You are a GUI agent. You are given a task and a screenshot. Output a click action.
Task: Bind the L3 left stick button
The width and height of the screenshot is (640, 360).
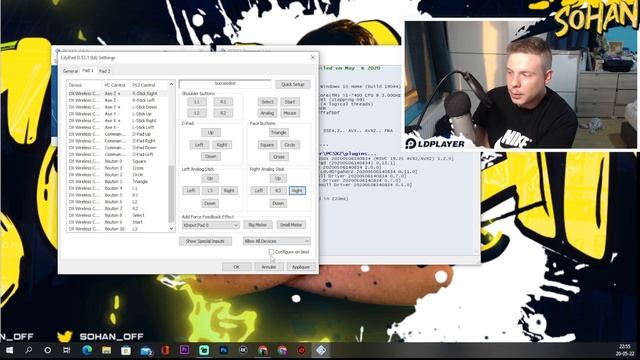pyautogui.click(x=210, y=191)
